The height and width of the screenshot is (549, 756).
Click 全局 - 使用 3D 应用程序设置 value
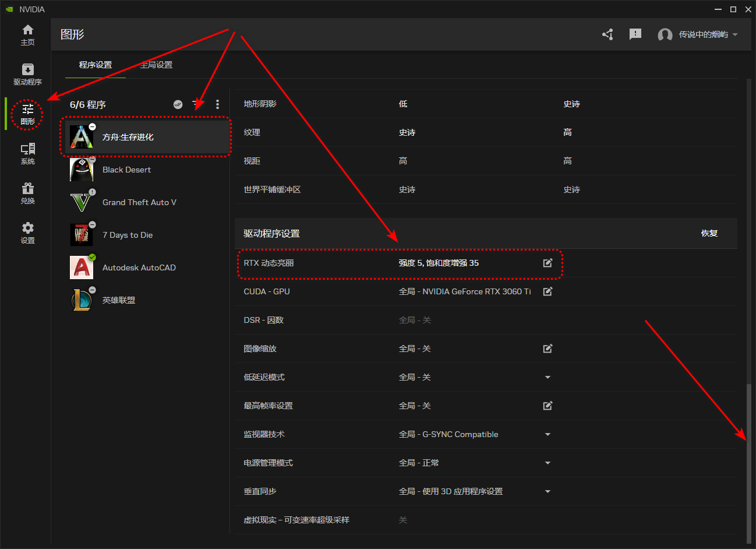tap(451, 491)
